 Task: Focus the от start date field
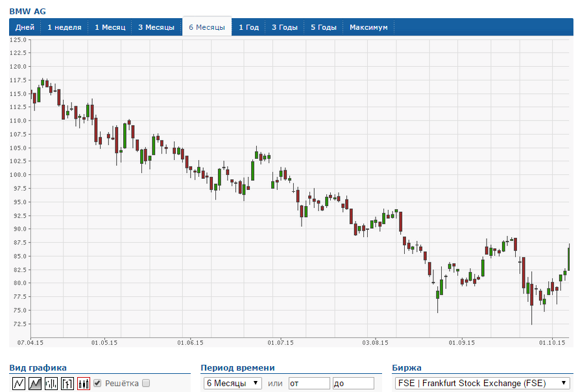click(x=309, y=383)
